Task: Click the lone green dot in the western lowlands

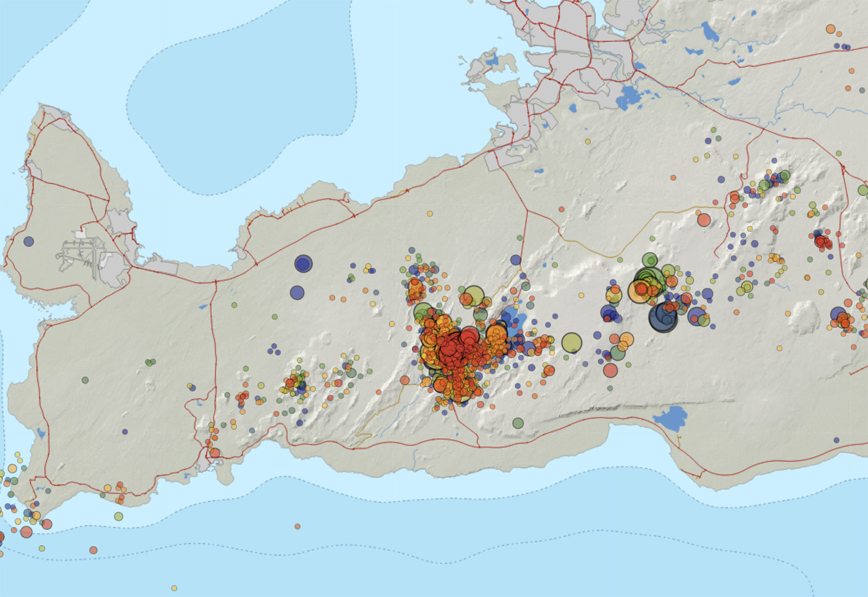Action: coord(85,380)
